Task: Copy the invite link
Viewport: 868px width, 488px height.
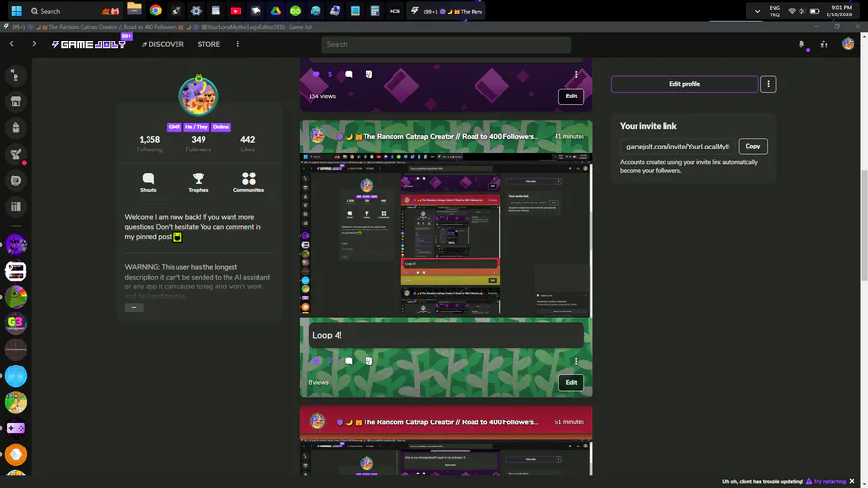Action: (753, 146)
